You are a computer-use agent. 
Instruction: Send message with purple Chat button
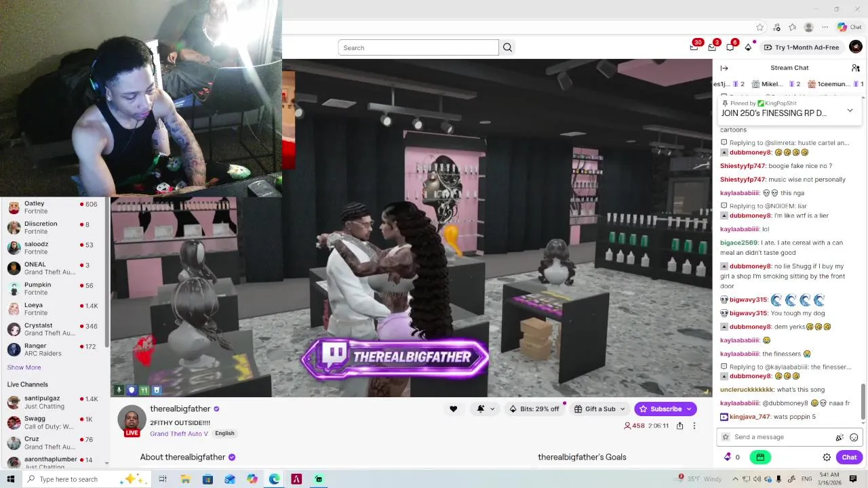(x=849, y=457)
